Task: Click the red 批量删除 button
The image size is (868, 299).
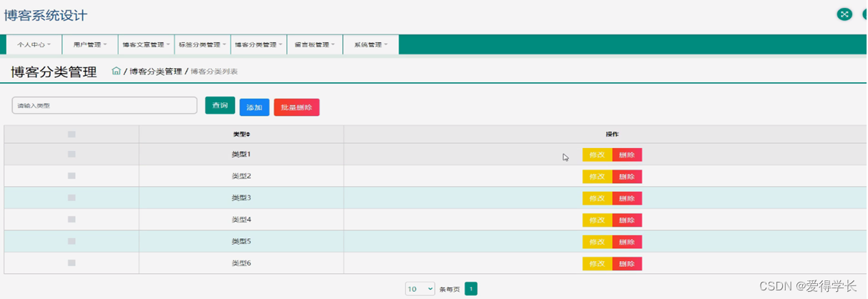Action: [297, 107]
